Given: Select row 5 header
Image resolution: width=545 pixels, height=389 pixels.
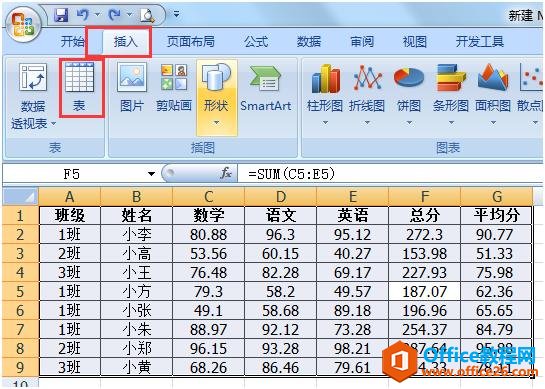Looking at the screenshot, I should click(20, 291).
